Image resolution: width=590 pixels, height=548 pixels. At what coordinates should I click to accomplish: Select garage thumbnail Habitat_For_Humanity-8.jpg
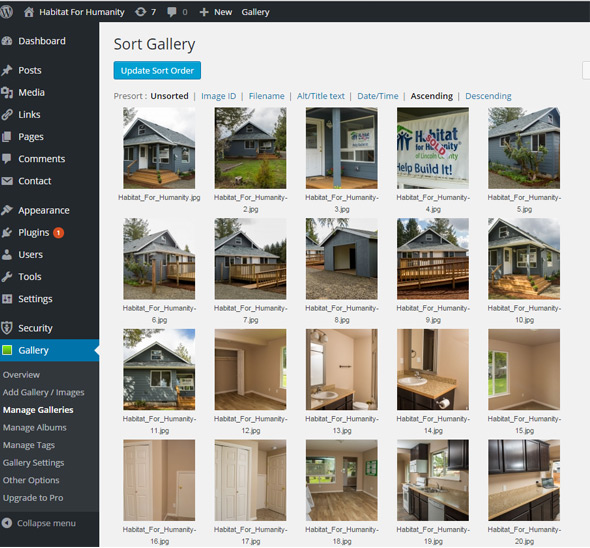[x=342, y=259]
